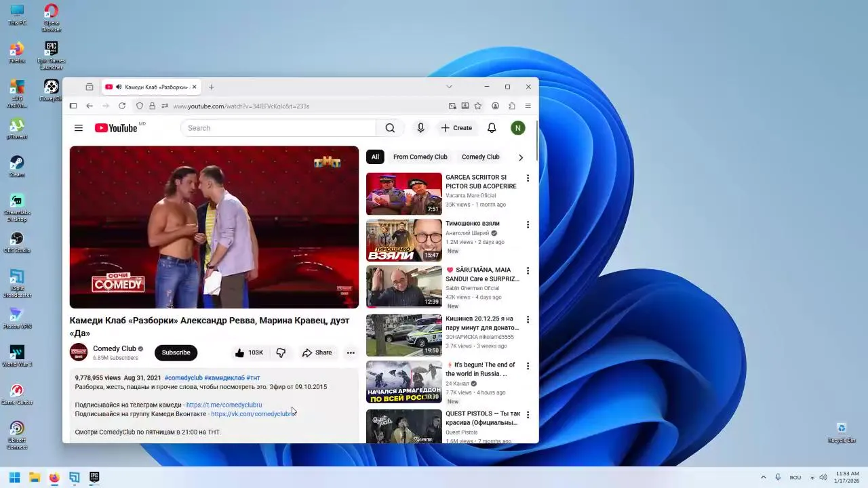Open File Explorer from the taskbar
Image resolution: width=868 pixels, height=488 pixels.
34,477
